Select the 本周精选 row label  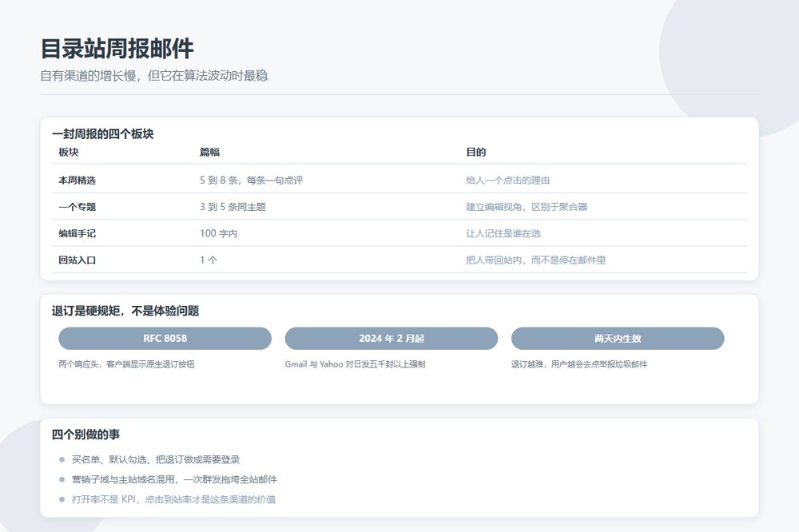click(x=77, y=181)
